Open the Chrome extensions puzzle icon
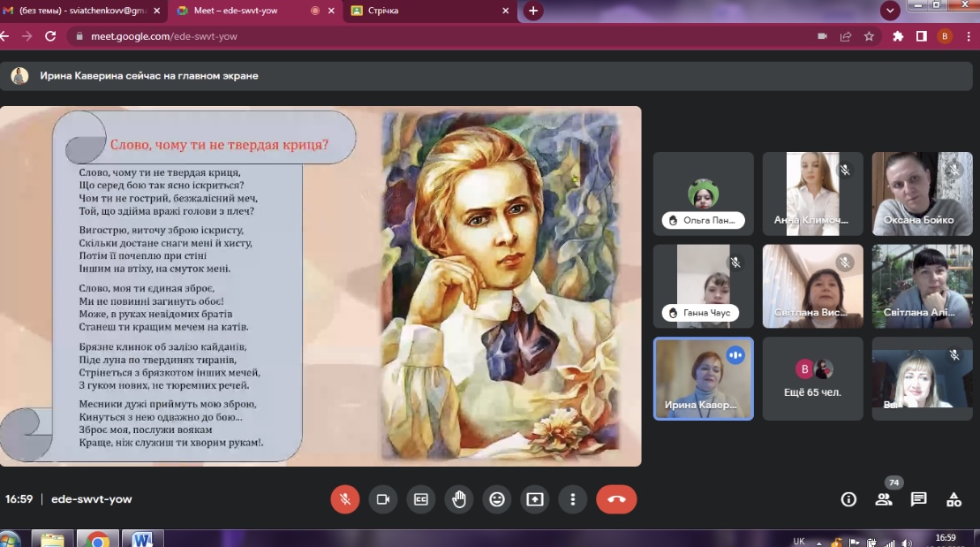 [x=898, y=36]
